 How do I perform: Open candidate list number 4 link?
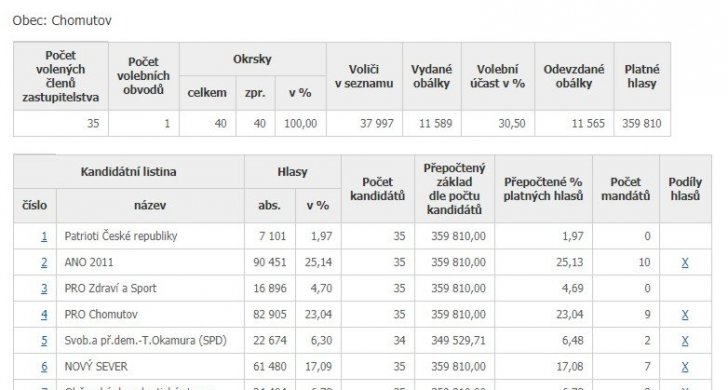pyautogui.click(x=44, y=314)
